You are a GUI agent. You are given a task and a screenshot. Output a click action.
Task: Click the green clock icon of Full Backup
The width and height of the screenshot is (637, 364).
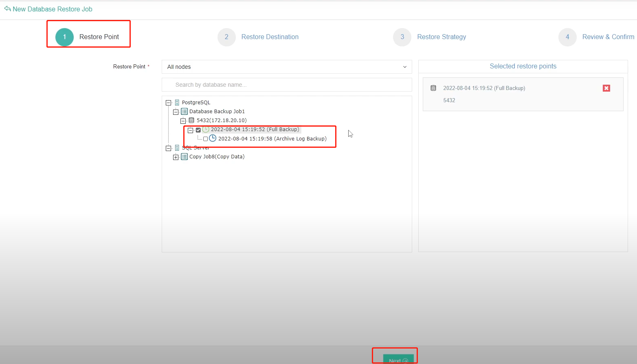click(x=206, y=129)
